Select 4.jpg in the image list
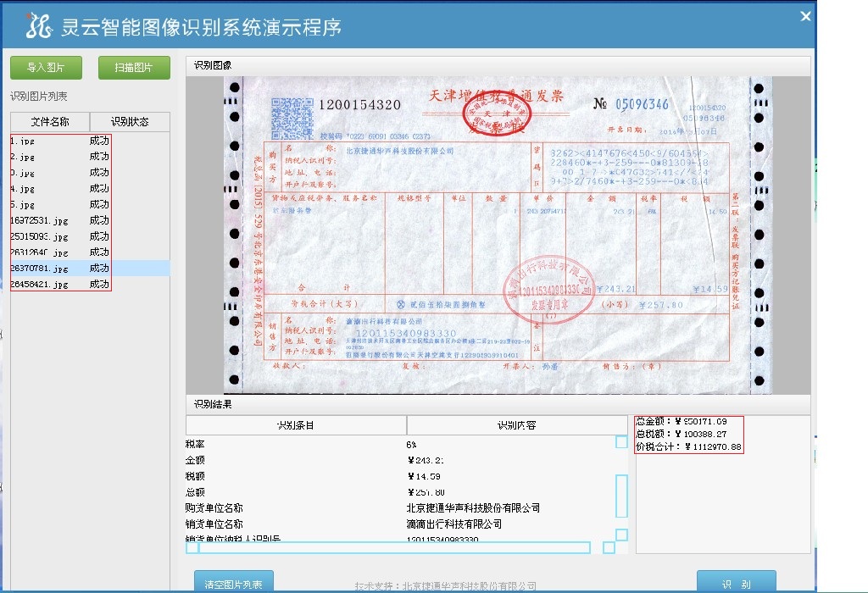Viewport: 868px width, 593px height. pos(23,189)
